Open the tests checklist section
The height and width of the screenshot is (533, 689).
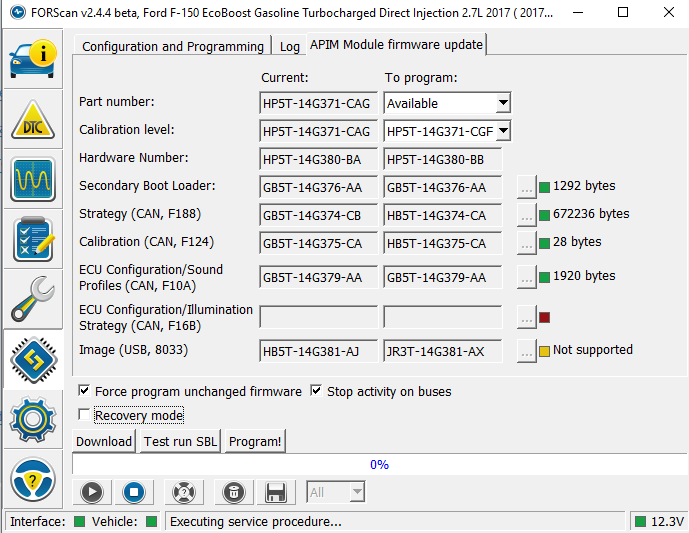click(x=33, y=240)
